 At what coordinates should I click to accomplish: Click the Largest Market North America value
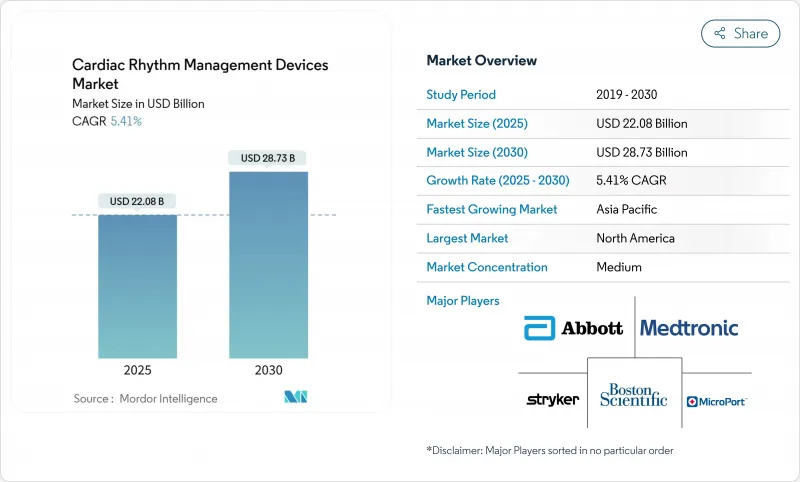[x=634, y=238]
